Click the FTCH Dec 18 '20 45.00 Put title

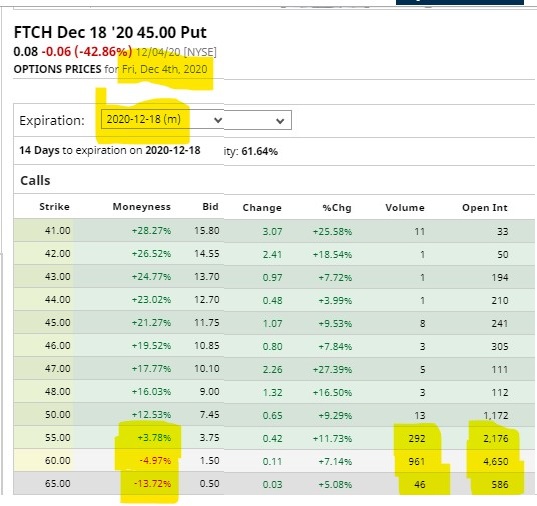(x=110, y=33)
